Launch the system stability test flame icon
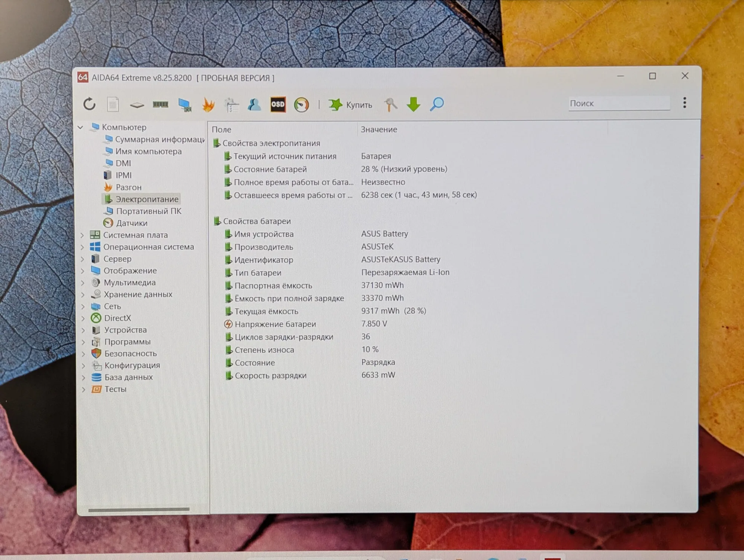The image size is (744, 560). click(x=208, y=104)
